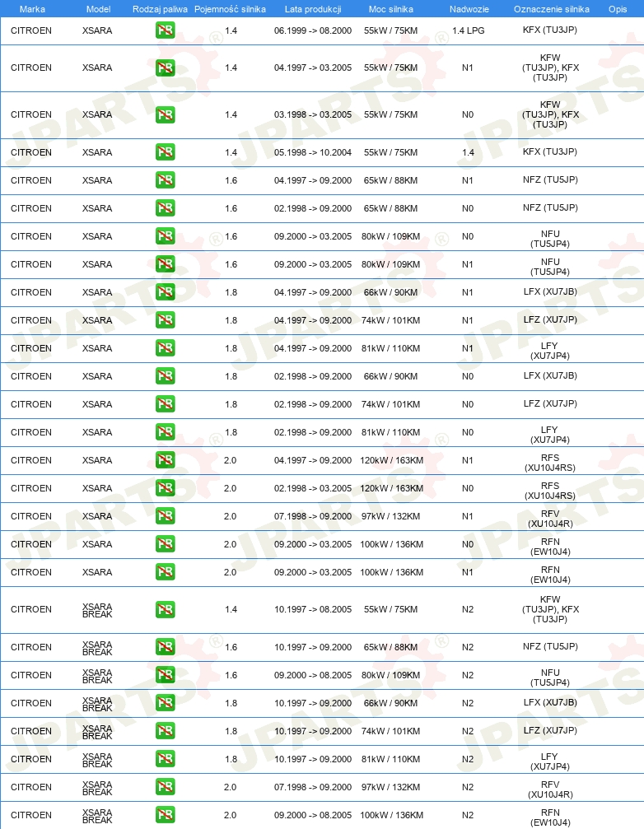
Task: Click the date "05.1998 -> 10.2004"
Action: (313, 152)
